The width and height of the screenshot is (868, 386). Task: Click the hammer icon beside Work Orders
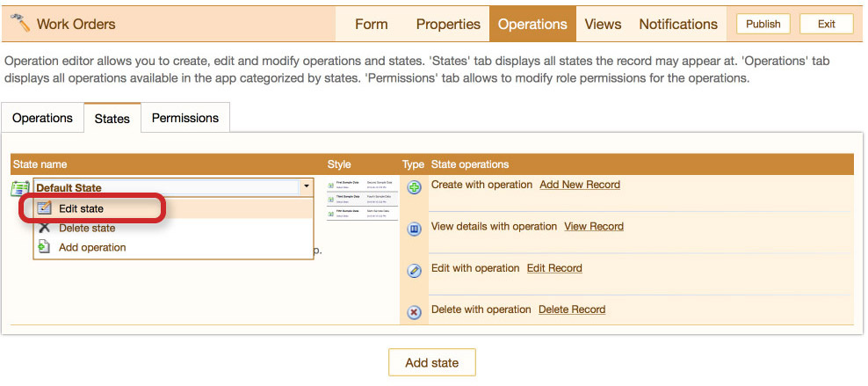(19, 24)
